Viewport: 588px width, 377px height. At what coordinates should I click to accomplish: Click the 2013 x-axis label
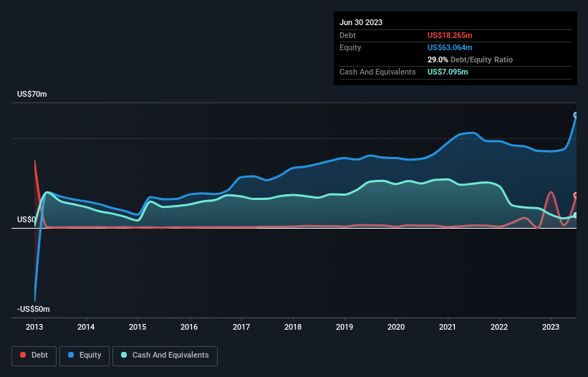click(34, 327)
